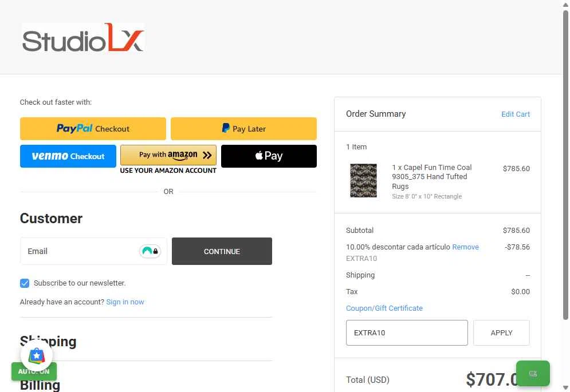Open the green chat widget button
The width and height of the screenshot is (570, 392).
pos(533,374)
